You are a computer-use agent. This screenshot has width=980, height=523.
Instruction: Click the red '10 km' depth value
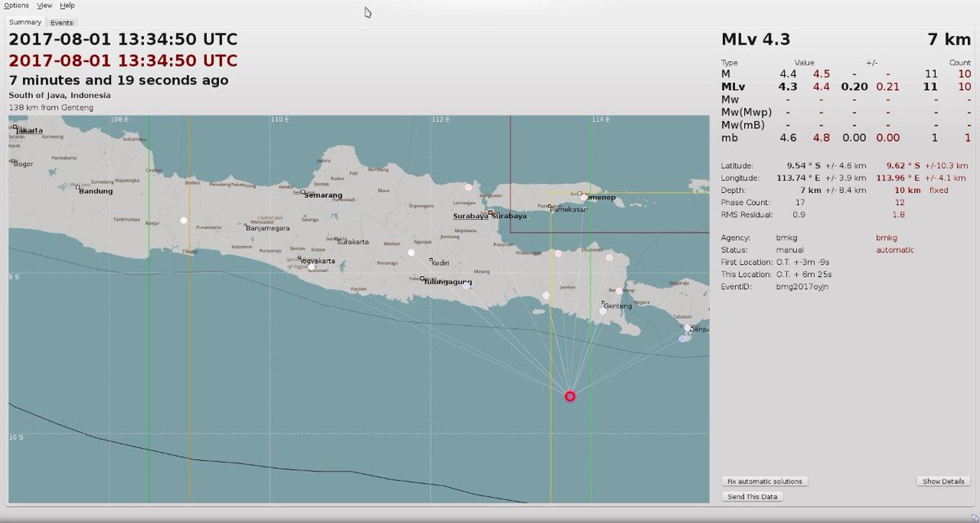pyautogui.click(x=907, y=190)
